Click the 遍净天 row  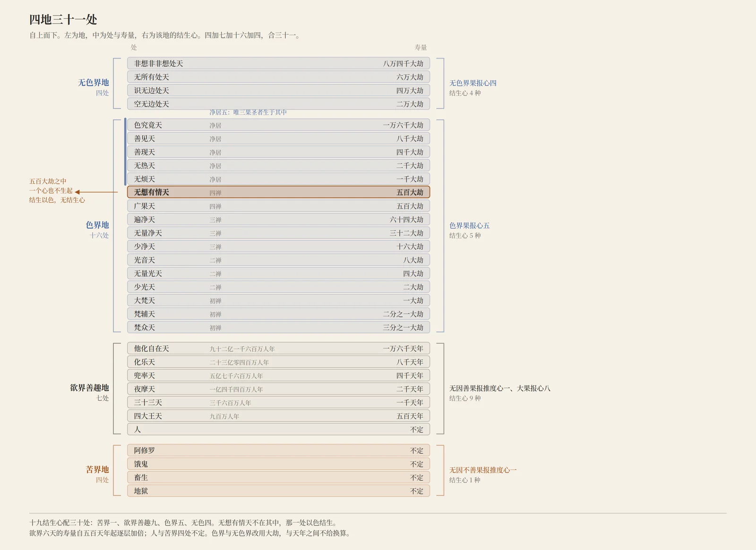point(278,220)
